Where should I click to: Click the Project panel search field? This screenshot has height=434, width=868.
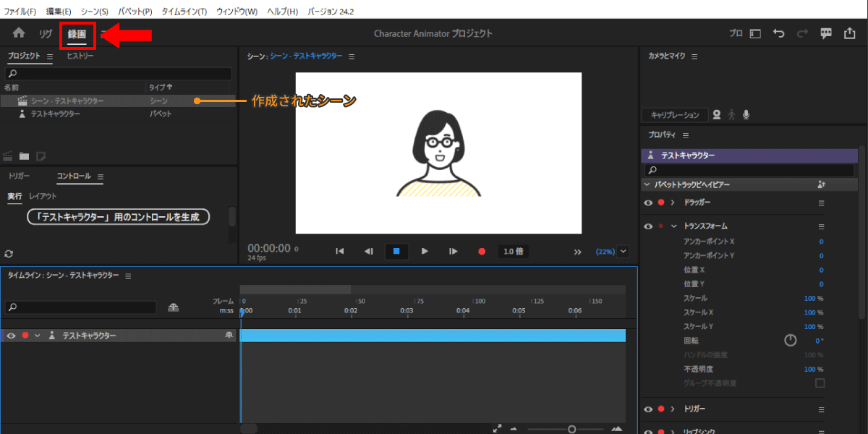[x=119, y=73]
